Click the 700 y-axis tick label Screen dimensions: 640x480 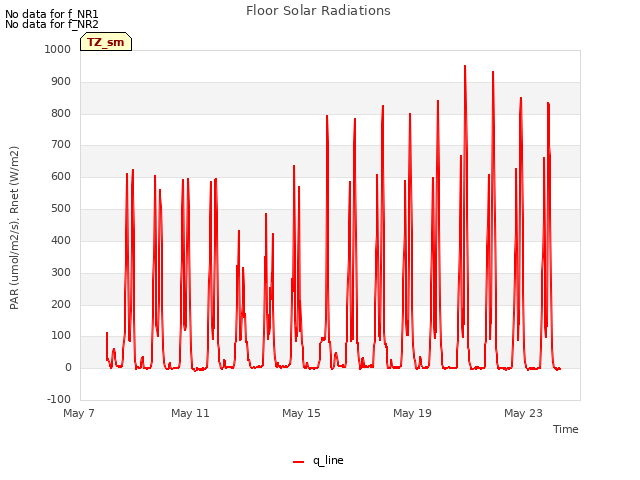[61, 144]
